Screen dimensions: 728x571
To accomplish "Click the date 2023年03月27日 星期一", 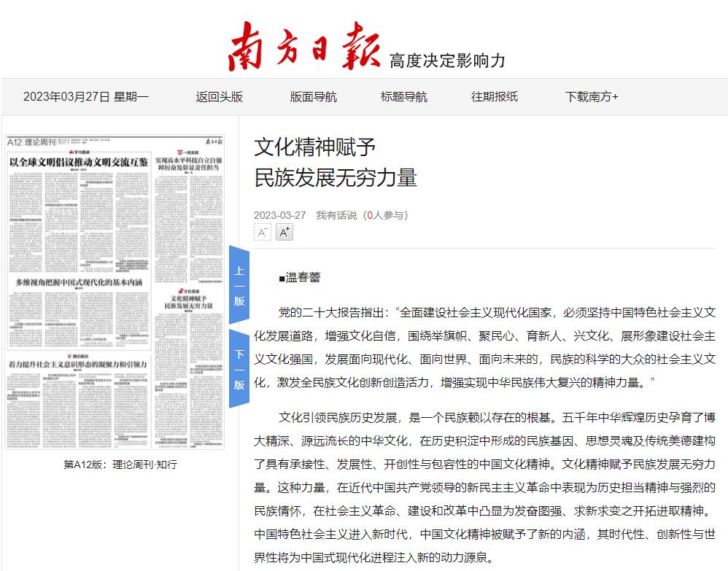I will click(86, 96).
